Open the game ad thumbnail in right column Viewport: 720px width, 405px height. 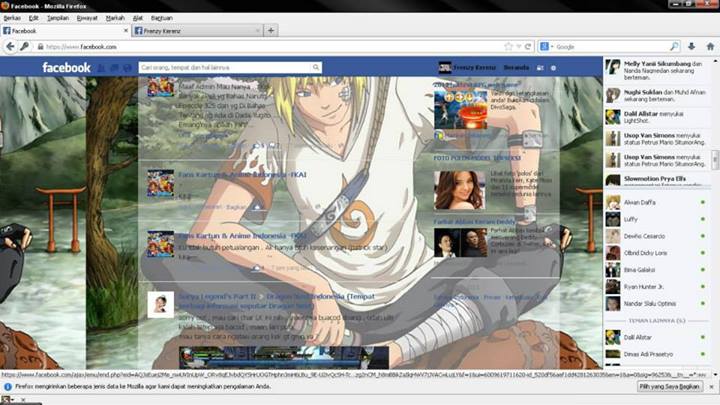461,110
